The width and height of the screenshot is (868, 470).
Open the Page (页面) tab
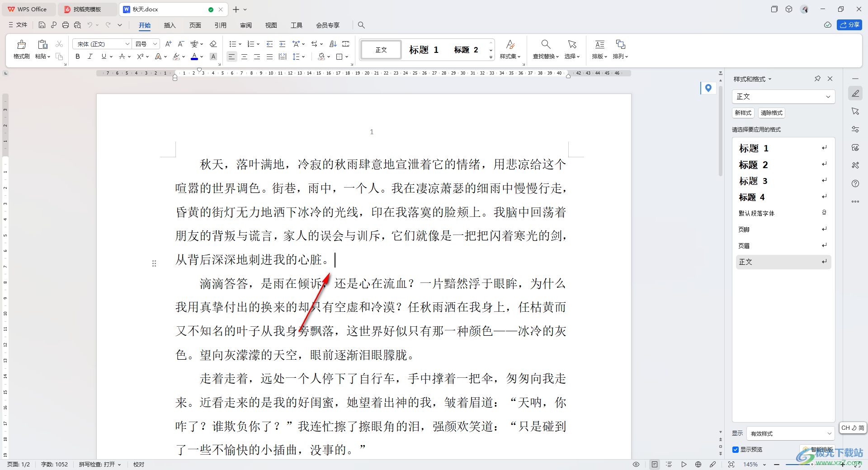(195, 25)
